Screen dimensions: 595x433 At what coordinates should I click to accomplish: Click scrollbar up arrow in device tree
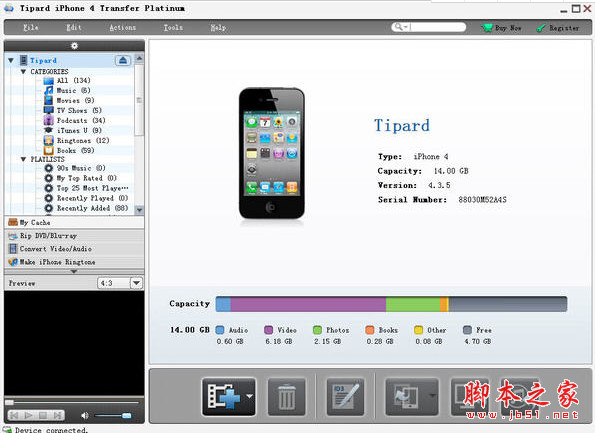coord(139,58)
